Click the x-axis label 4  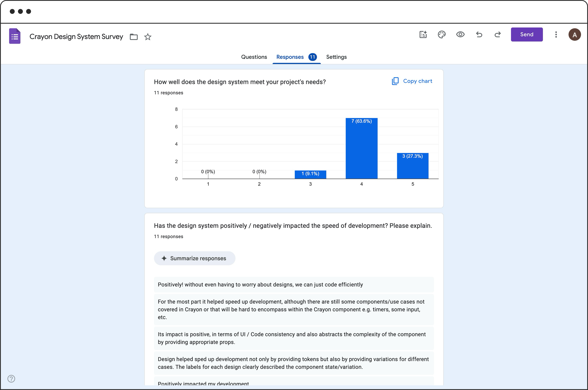tap(361, 184)
